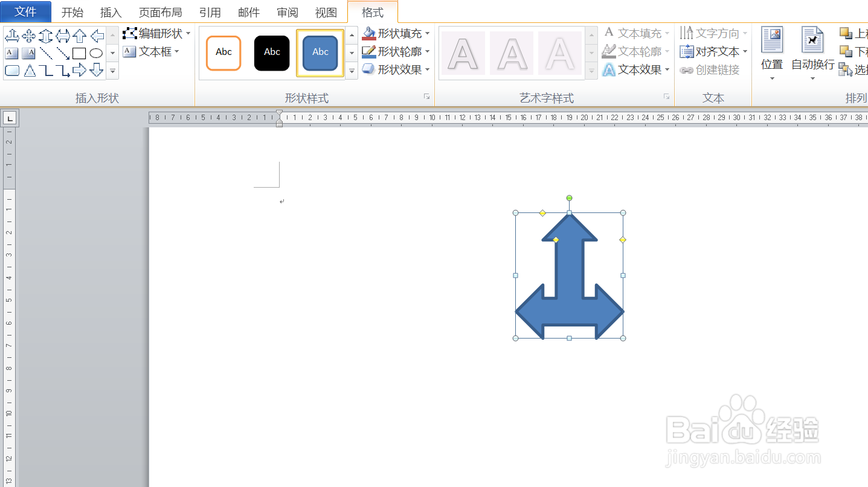Show previous row of shape styles
This screenshot has width=868, height=487.
tap(352, 35)
